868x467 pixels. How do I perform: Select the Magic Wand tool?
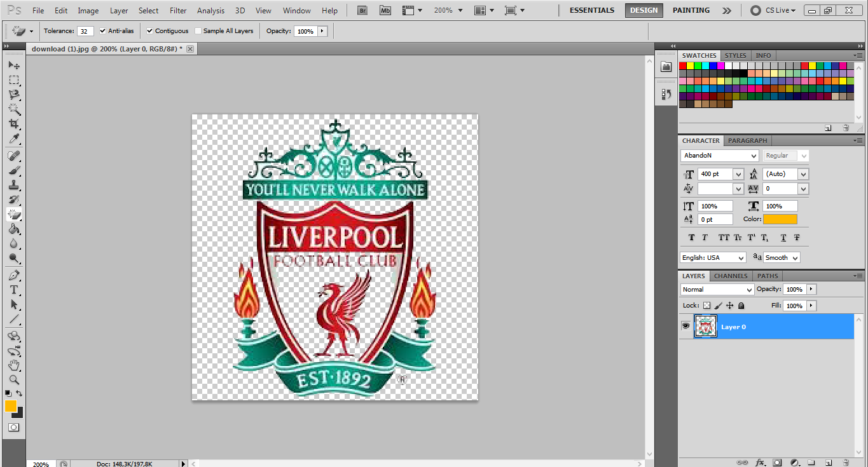14,109
